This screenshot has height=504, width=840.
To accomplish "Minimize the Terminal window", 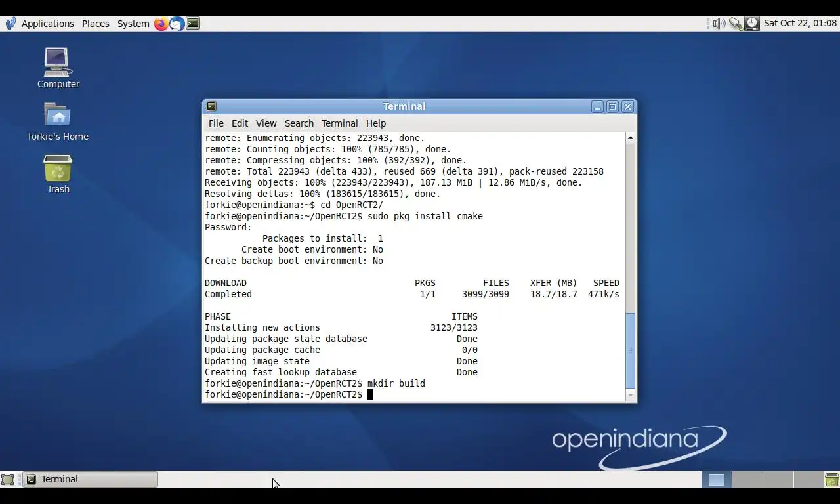I will click(597, 106).
